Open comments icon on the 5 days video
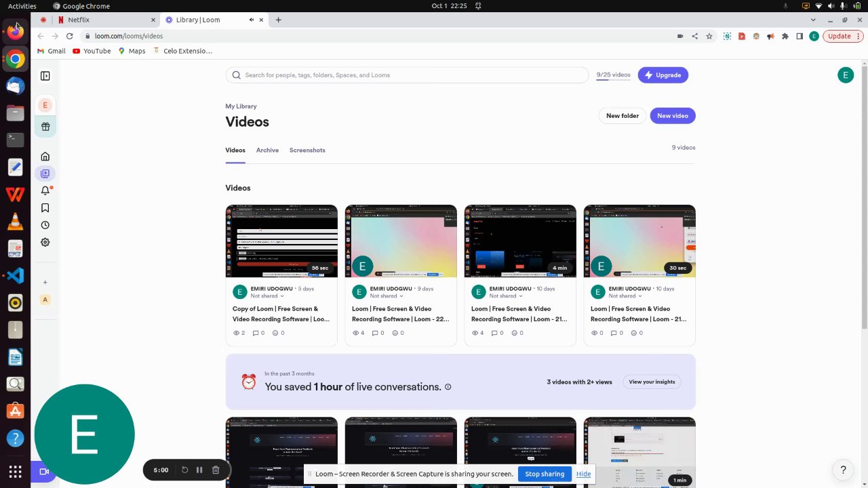This screenshot has width=868, height=488. click(256, 333)
